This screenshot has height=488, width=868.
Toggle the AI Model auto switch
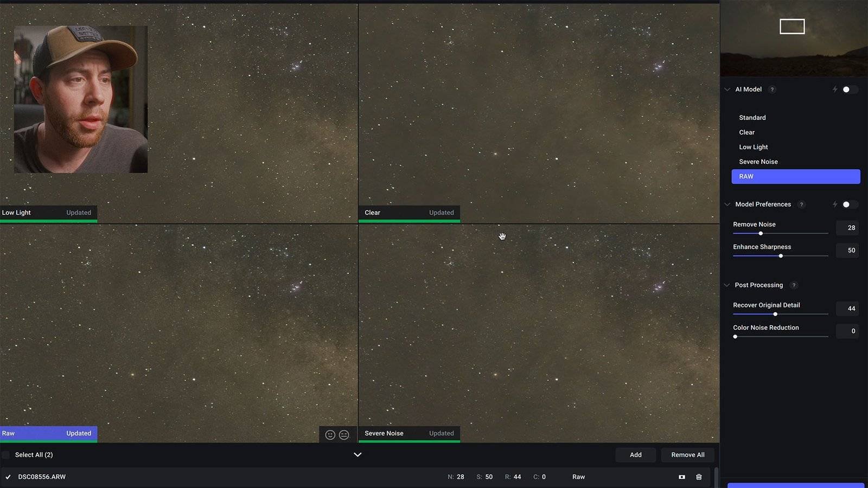tap(849, 89)
